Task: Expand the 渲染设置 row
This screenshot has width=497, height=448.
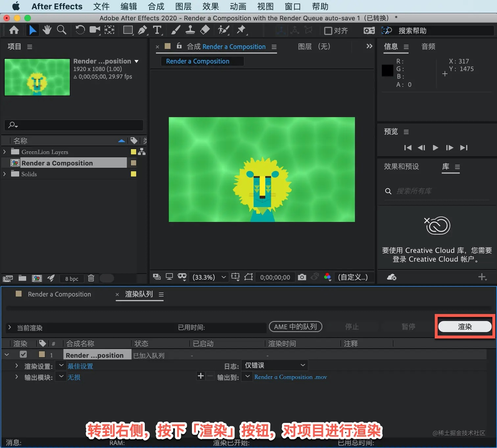Action: (17, 366)
